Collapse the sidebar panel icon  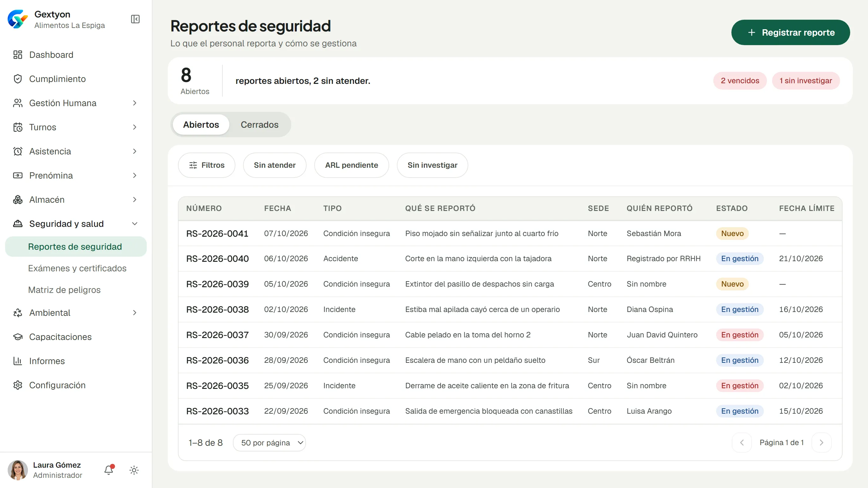(135, 19)
